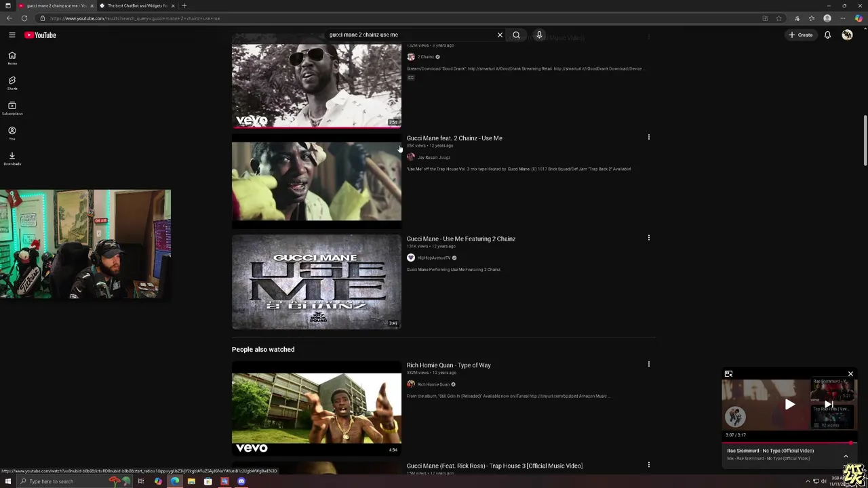Click the browser address bar URL
Viewport: 868px width, 488px height.
pos(135,18)
